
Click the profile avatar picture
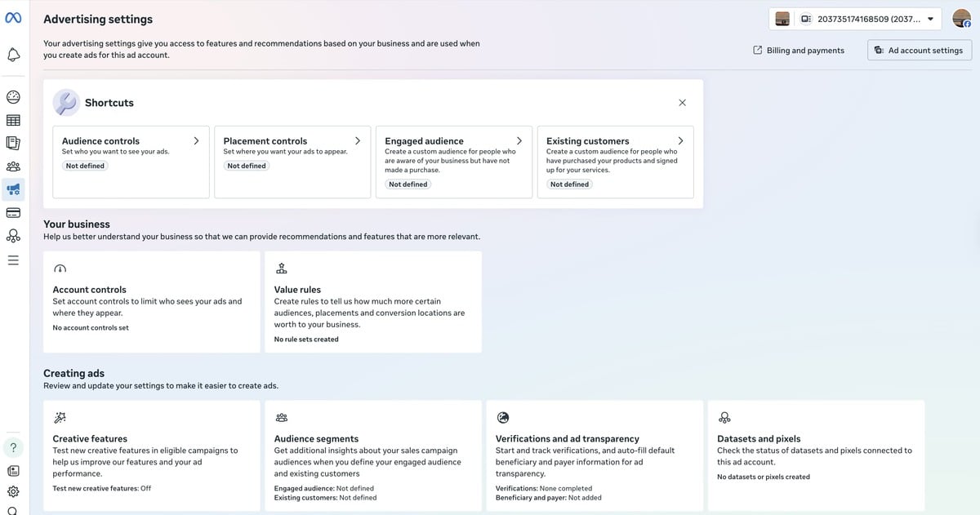click(x=961, y=19)
